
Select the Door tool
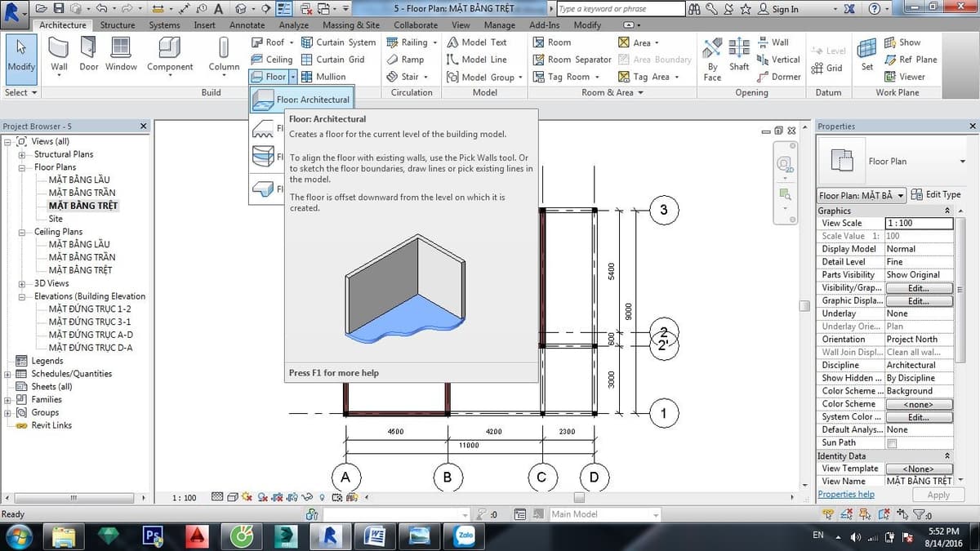point(89,55)
